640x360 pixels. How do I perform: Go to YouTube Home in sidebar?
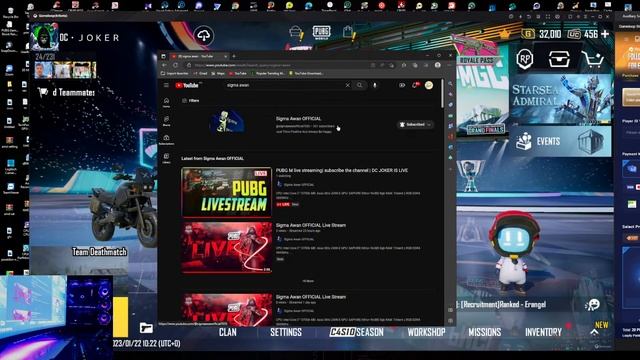coord(167,102)
